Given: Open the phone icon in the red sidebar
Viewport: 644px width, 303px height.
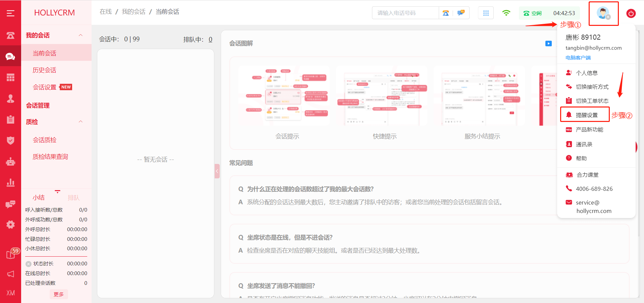Looking at the screenshot, I should click(10, 35).
